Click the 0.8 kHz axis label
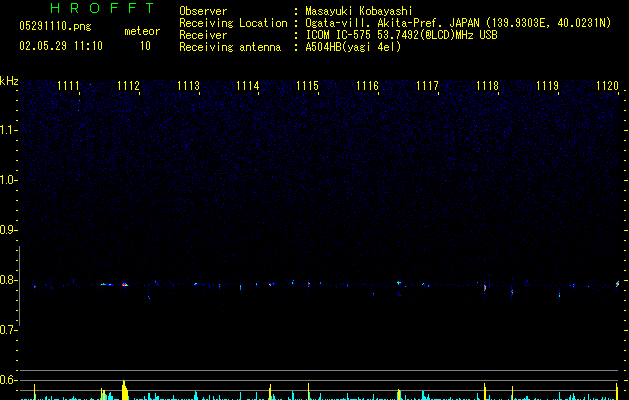 pyautogui.click(x=8, y=280)
